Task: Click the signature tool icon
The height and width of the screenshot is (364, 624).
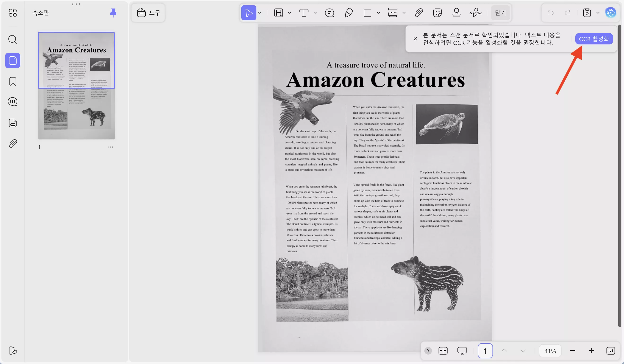Action: point(475,13)
